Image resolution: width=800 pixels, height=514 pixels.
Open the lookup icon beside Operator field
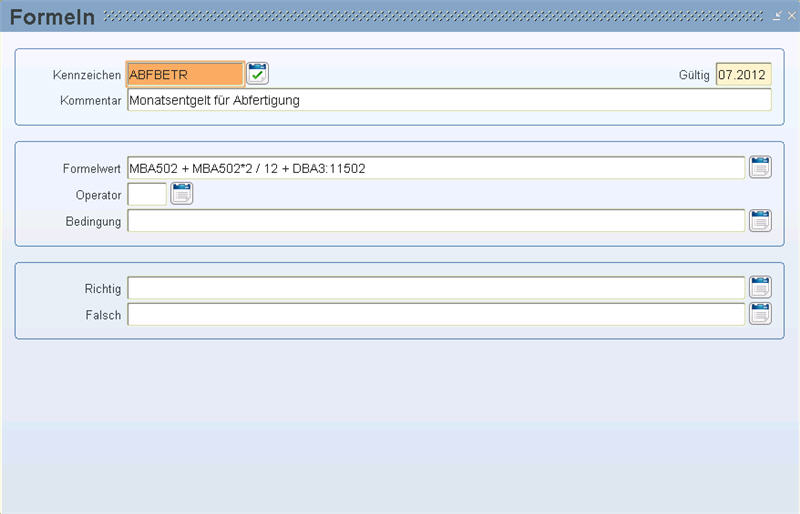[182, 194]
